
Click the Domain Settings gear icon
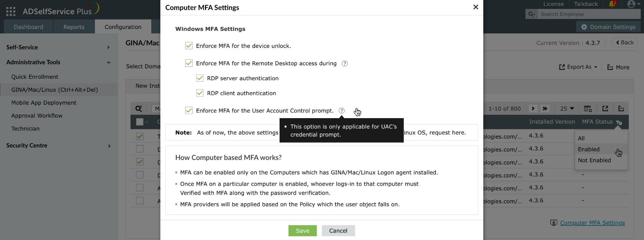584,27
